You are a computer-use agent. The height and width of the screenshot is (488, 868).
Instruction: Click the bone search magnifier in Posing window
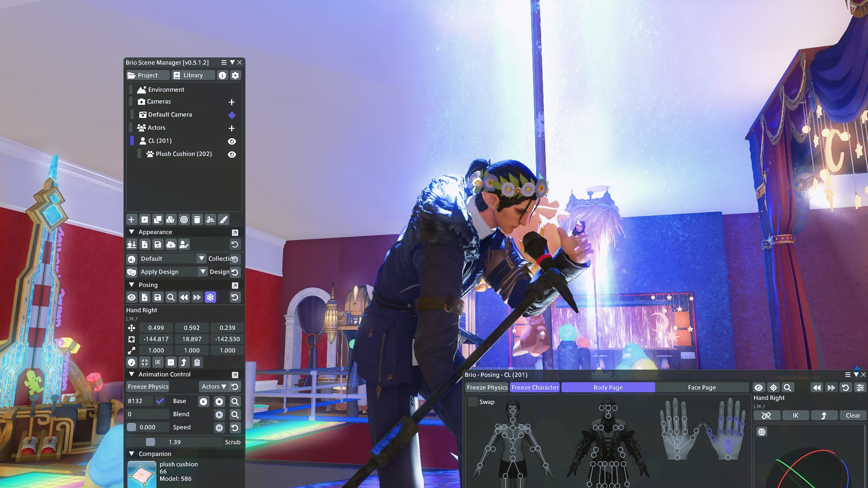[788, 388]
